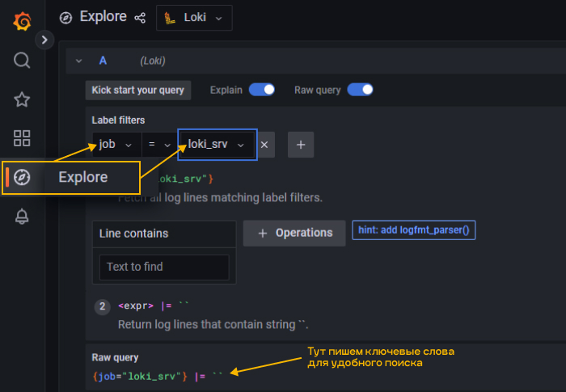Click the Label filters heading
The image size is (566, 392).
pos(118,120)
